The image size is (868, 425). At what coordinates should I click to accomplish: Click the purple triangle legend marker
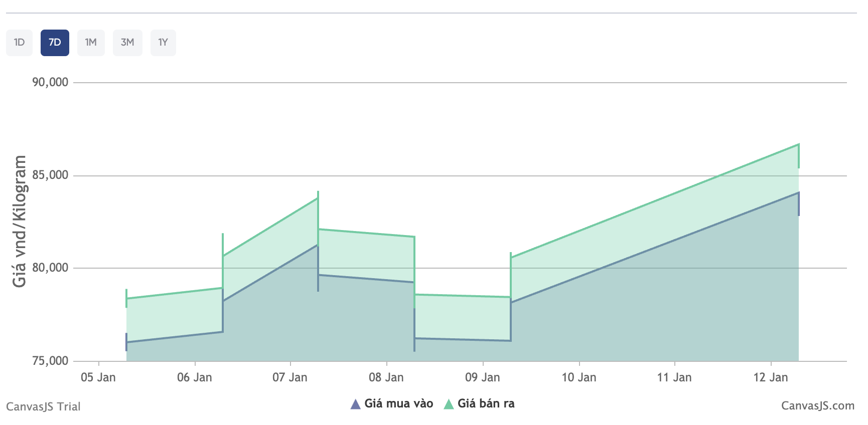pyautogui.click(x=355, y=404)
